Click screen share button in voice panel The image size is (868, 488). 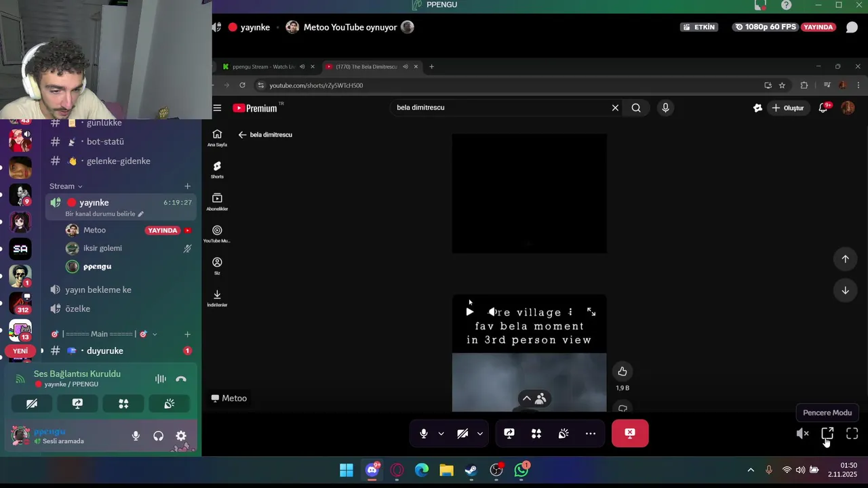pos(77,403)
